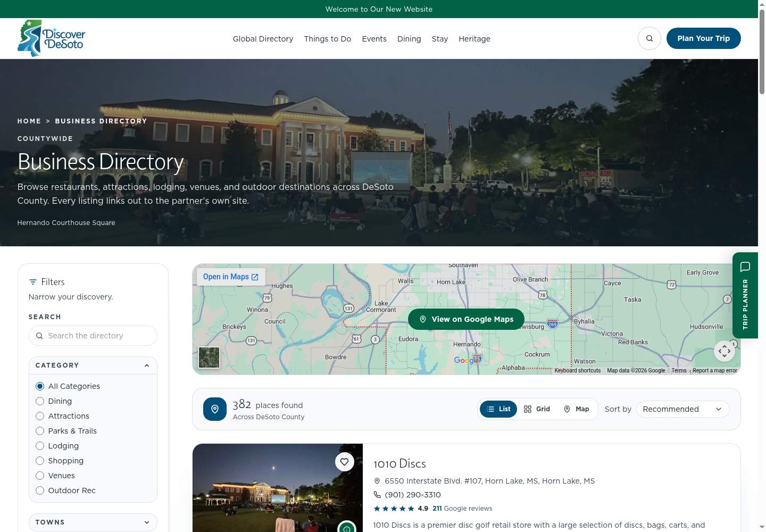Click the map camera controls icon
This screenshot has width=766, height=532.
pyautogui.click(x=724, y=351)
